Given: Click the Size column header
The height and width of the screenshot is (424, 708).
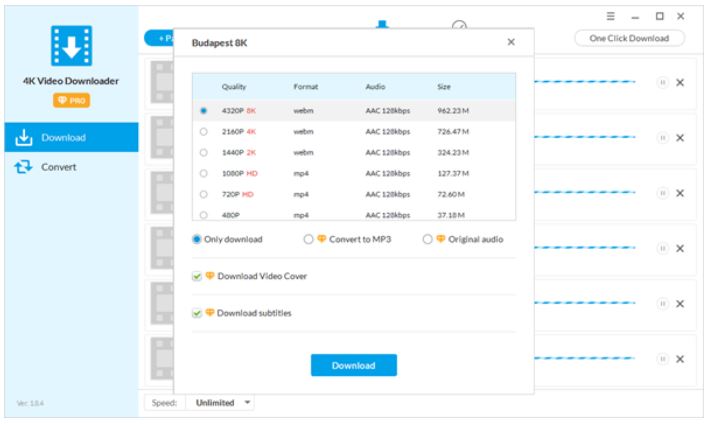Looking at the screenshot, I should (x=444, y=87).
